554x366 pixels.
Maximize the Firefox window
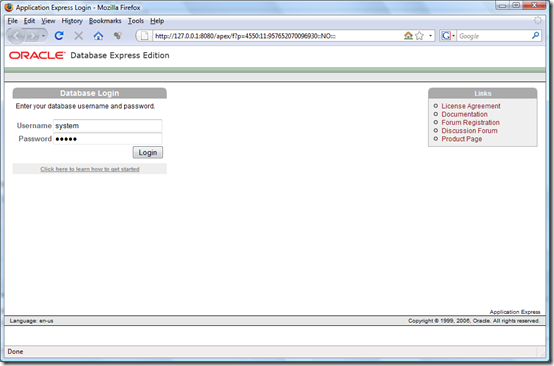(516, 6)
